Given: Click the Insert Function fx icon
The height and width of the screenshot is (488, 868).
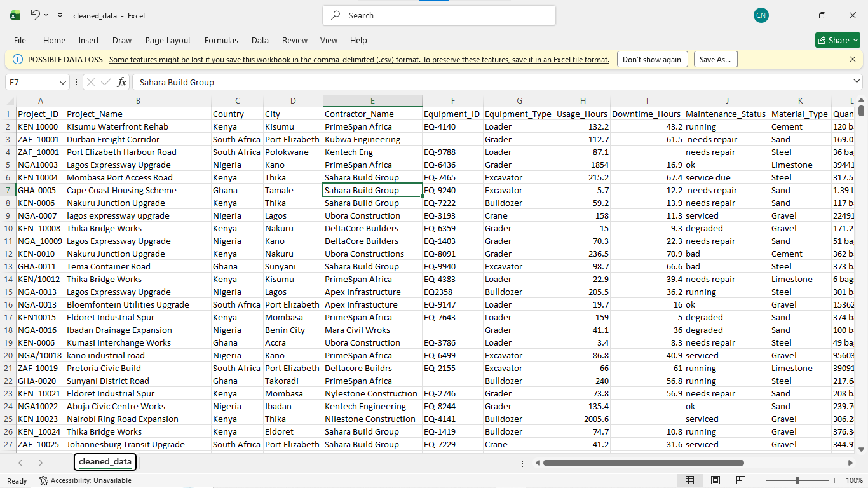Looking at the screenshot, I should pyautogui.click(x=121, y=82).
